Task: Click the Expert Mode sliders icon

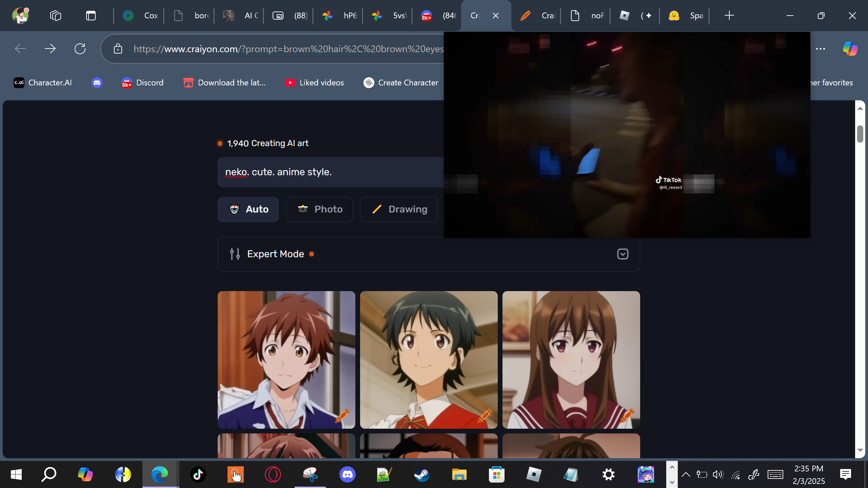Action: 235,254
